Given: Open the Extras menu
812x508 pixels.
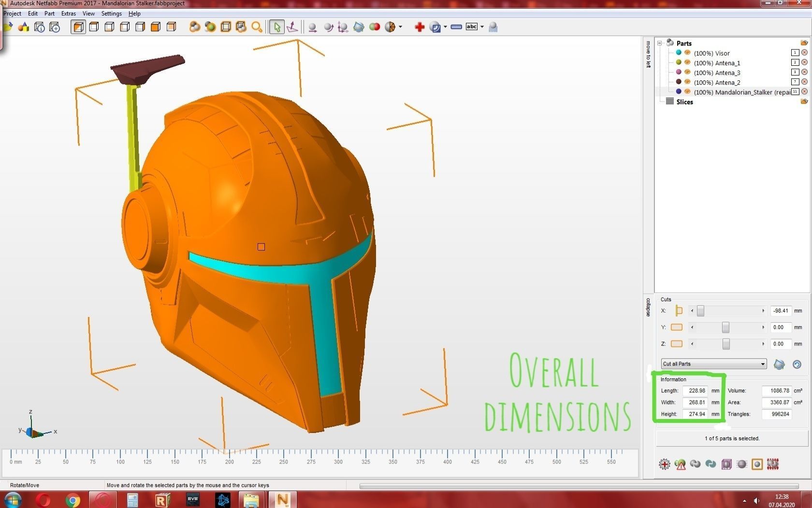Looking at the screenshot, I should pyautogui.click(x=68, y=14).
